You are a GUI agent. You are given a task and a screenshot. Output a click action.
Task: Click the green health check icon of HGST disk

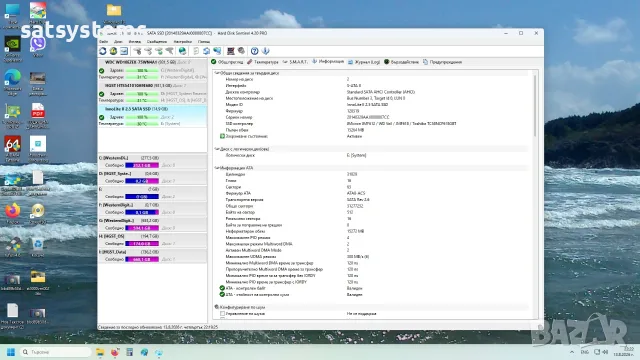pos(102,94)
